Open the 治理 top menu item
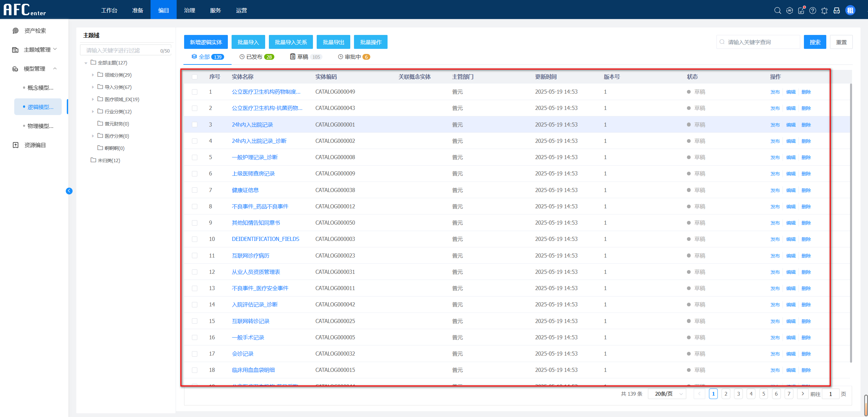This screenshot has height=417, width=868. 190,10
